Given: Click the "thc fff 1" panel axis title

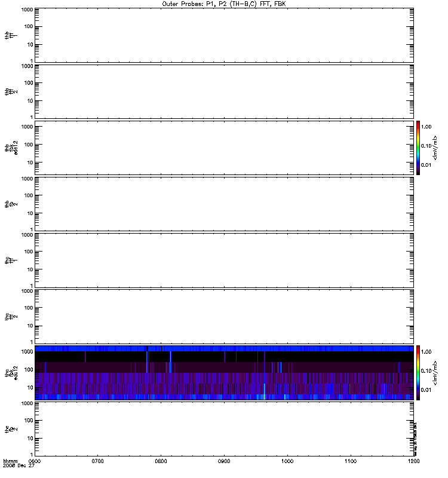Looking at the screenshot, I should (x=11, y=261).
